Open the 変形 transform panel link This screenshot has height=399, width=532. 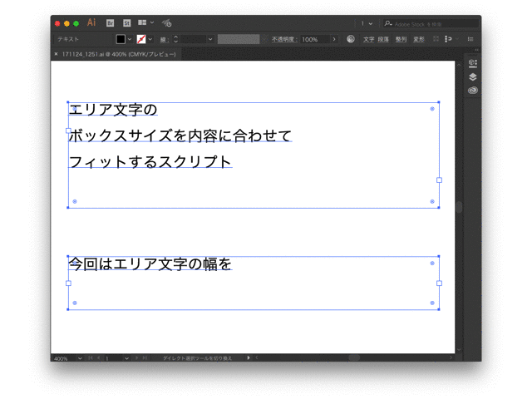[419, 39]
